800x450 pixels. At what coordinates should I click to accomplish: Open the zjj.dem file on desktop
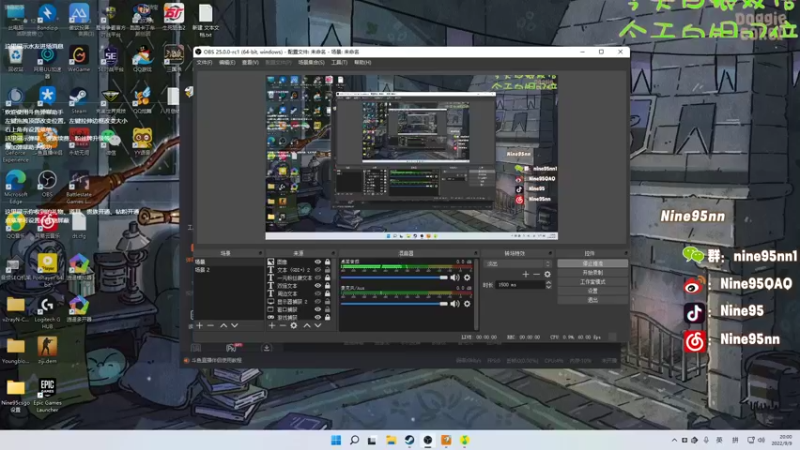pos(47,351)
